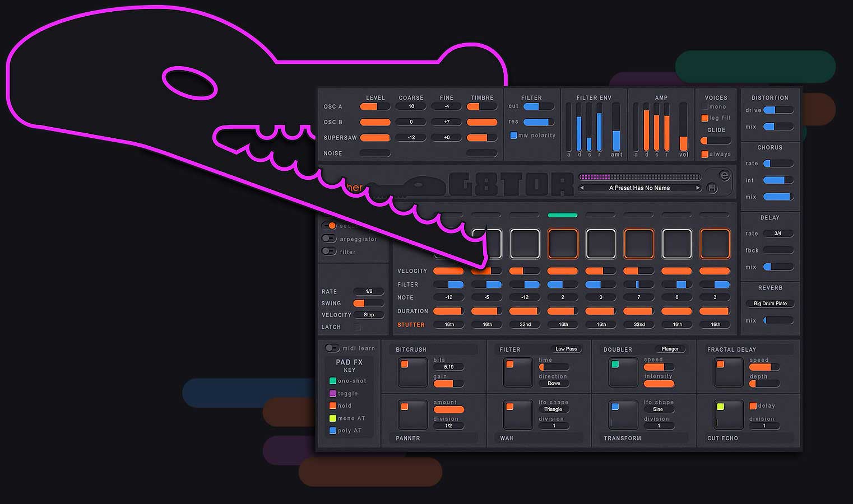Screen dimensions: 853x504
Task: Open the Low Pass filter type dropdown
Action: 565,349
